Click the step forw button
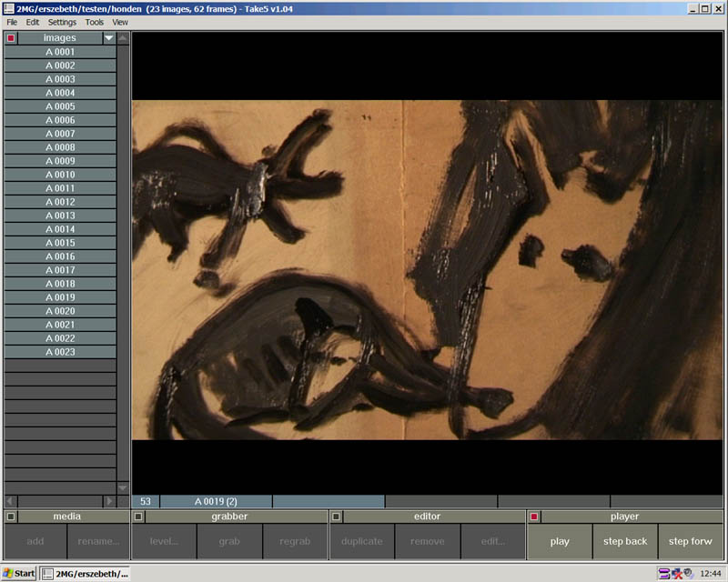This screenshot has height=582, width=728. click(x=691, y=541)
